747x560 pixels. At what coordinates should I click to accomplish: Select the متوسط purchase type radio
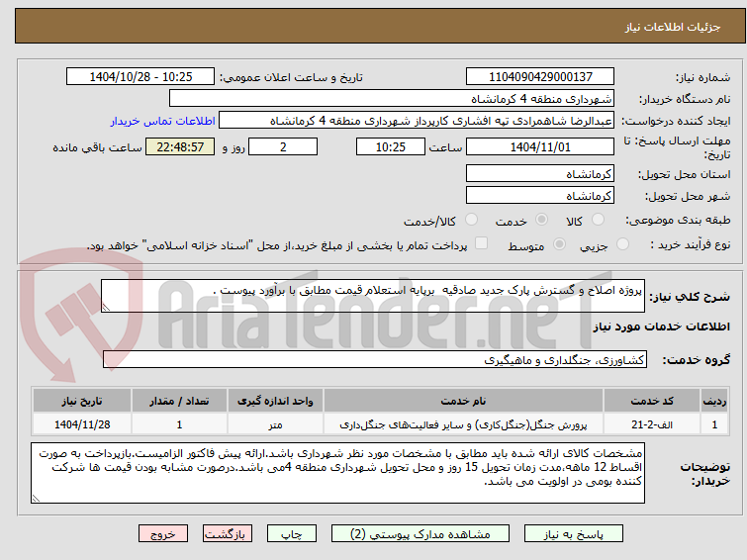click(559, 244)
